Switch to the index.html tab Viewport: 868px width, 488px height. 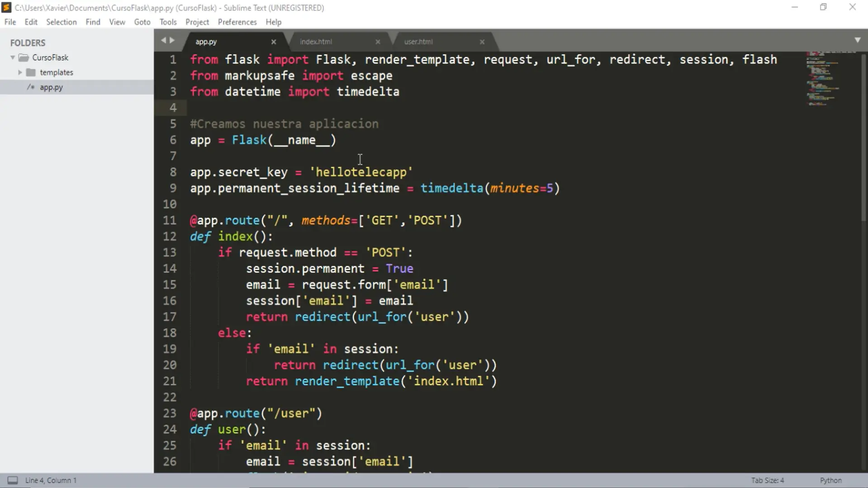coord(316,42)
